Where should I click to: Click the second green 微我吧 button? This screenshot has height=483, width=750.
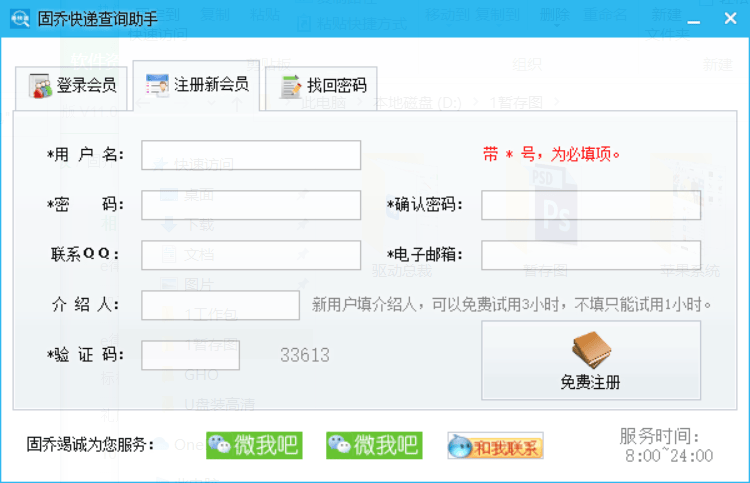374,445
